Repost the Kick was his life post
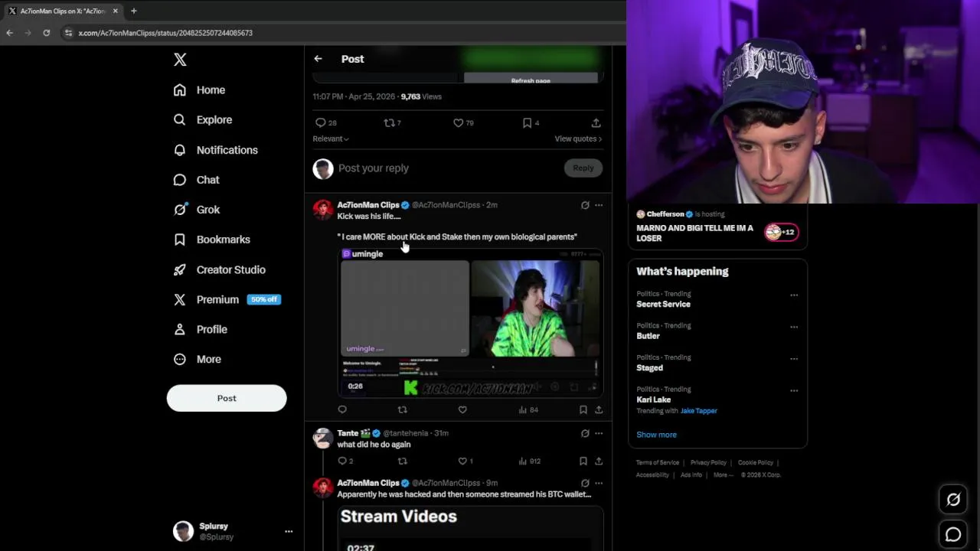980x551 pixels. [x=402, y=409]
